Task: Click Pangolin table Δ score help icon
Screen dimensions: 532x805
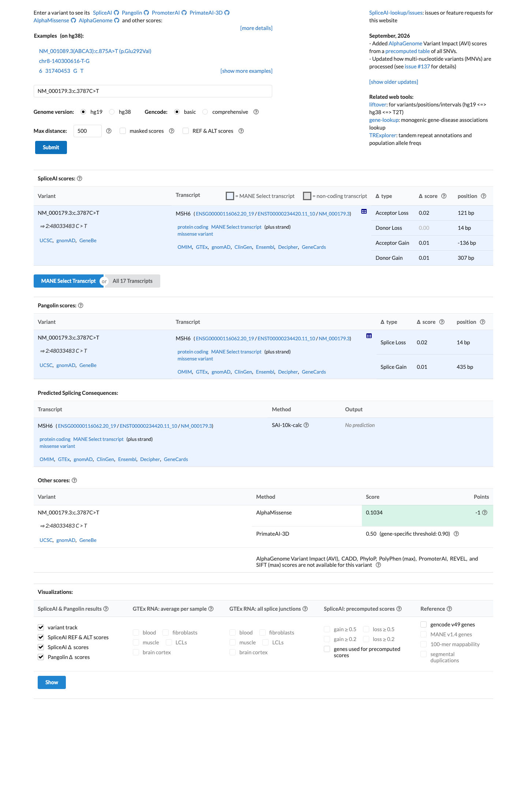Action: pos(442,322)
